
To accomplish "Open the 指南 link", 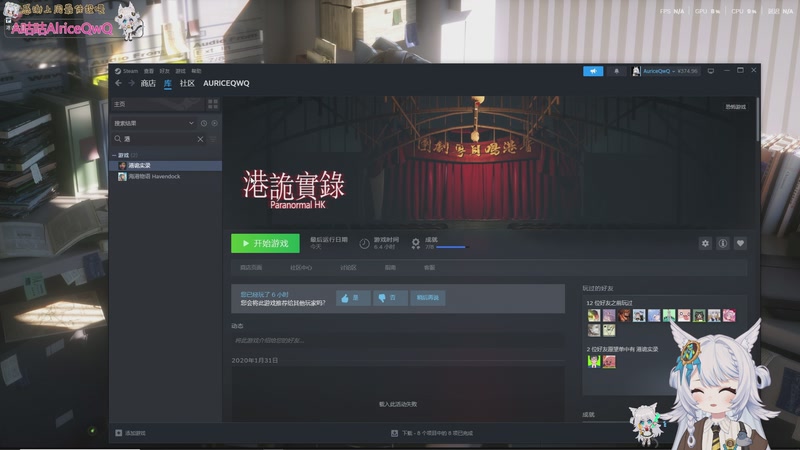I will click(390, 267).
